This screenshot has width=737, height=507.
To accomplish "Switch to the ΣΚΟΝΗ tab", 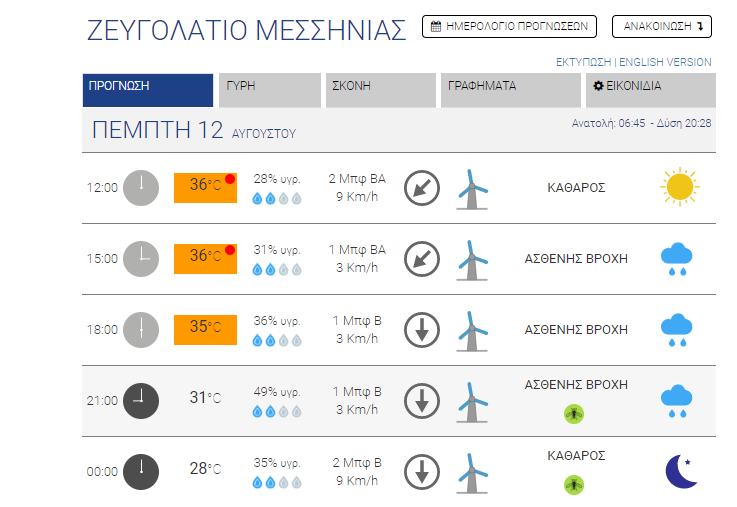I will 381,90.
